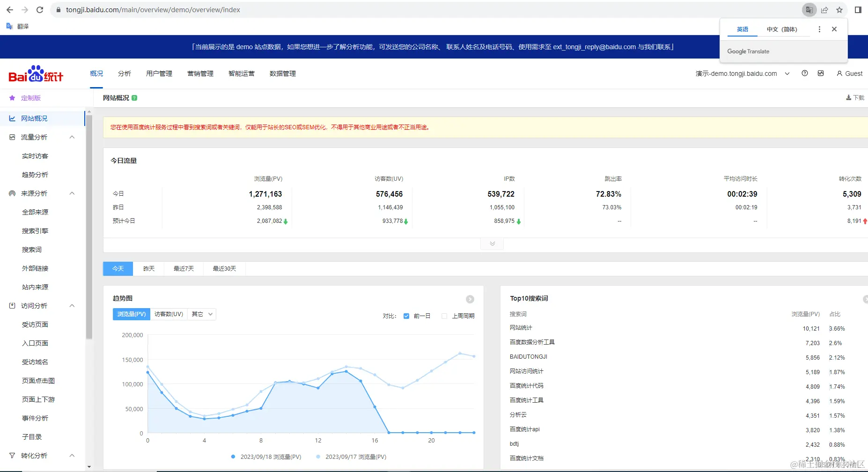Open the Google Translate icon in the address bar
Viewport: 868px width, 472px height.
coord(809,10)
